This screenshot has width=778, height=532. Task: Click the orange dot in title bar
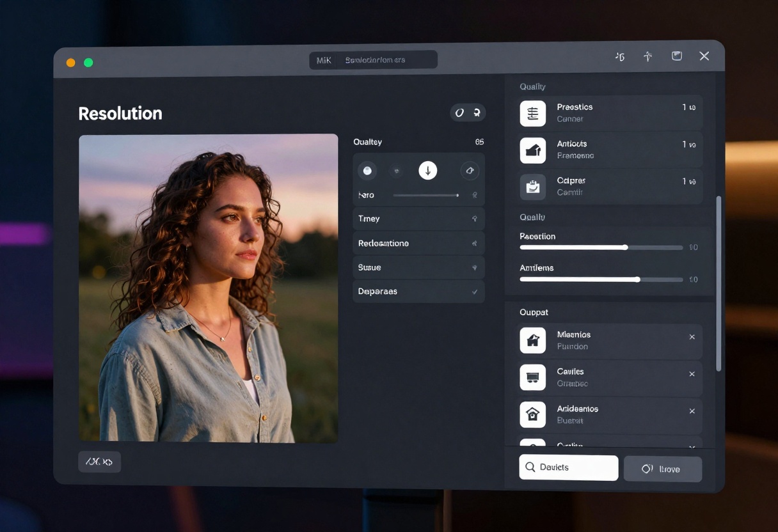pos(70,63)
